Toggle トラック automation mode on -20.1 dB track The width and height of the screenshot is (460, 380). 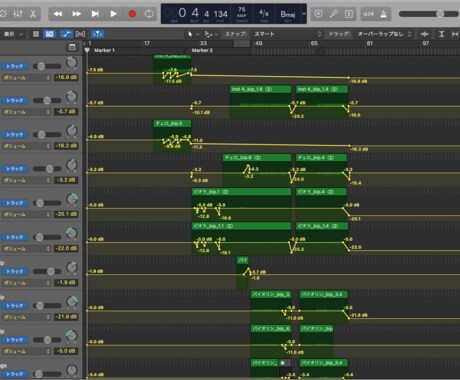coord(15,203)
